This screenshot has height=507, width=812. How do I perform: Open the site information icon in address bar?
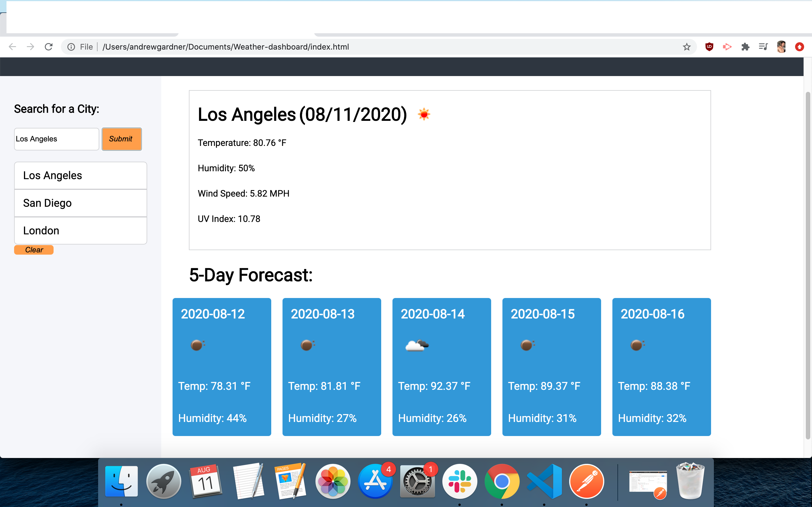71,46
